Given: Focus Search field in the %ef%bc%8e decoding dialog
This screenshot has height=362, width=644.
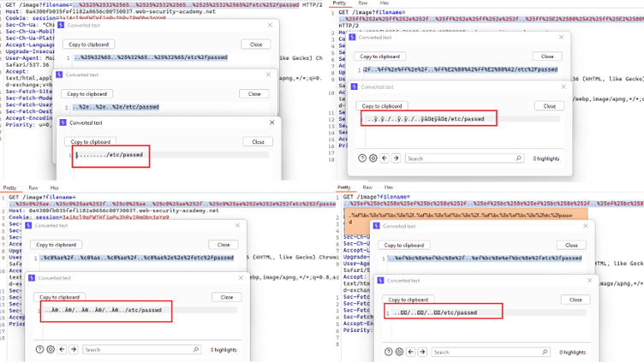Looking at the screenshot, I should click(x=492, y=352).
